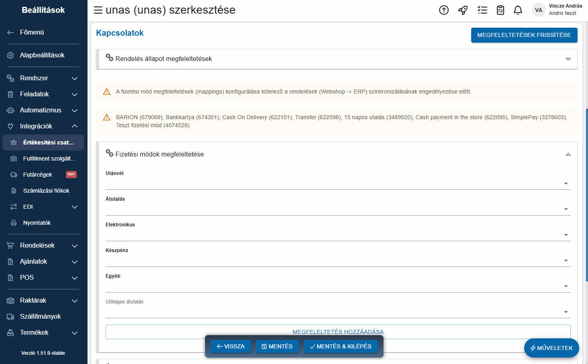Open the Átutalás dropdown

tap(566, 209)
